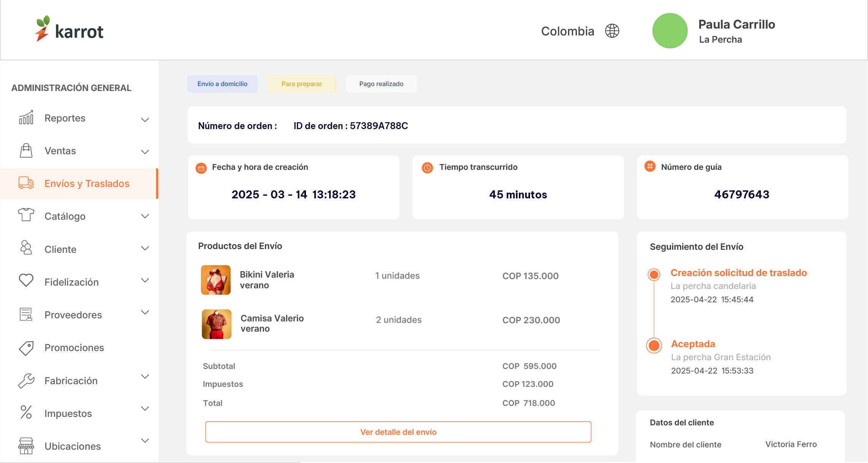Click the Fabricación wrench icon
The height and width of the screenshot is (463, 868).
coord(26,380)
